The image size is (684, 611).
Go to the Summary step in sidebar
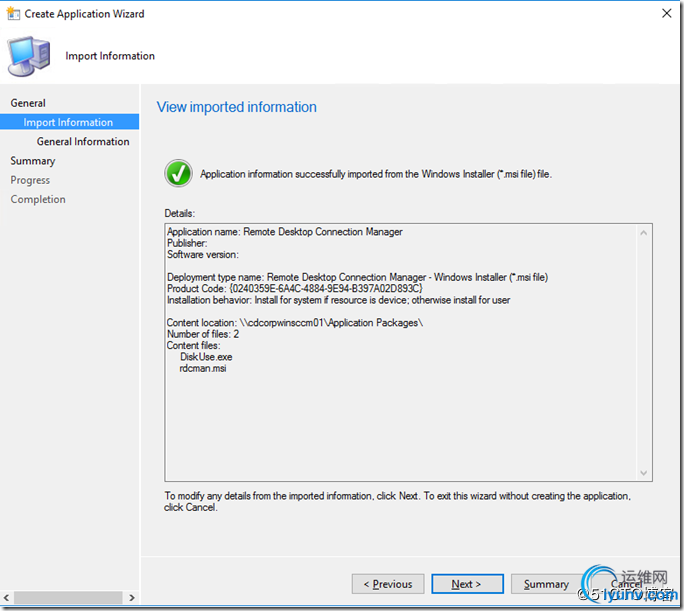pyautogui.click(x=33, y=161)
